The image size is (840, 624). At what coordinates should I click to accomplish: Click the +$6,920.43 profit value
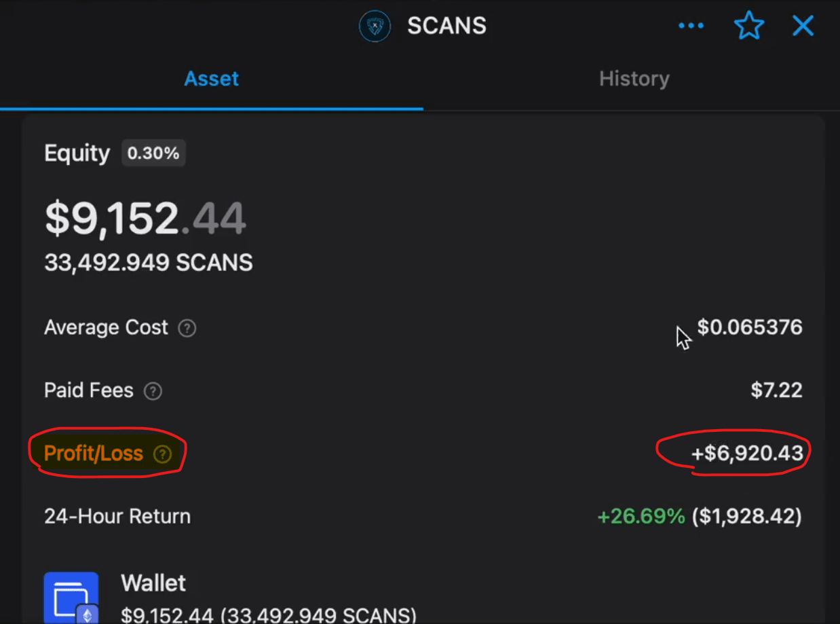pos(747,453)
